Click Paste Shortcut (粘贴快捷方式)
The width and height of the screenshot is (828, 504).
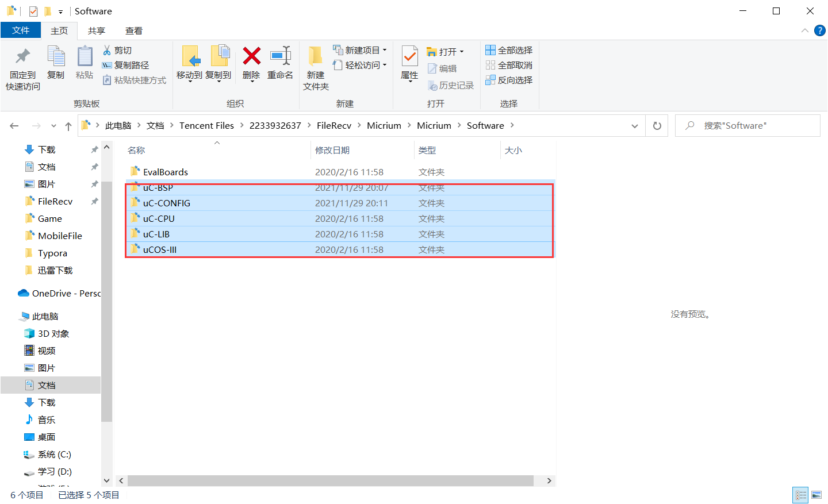point(135,80)
